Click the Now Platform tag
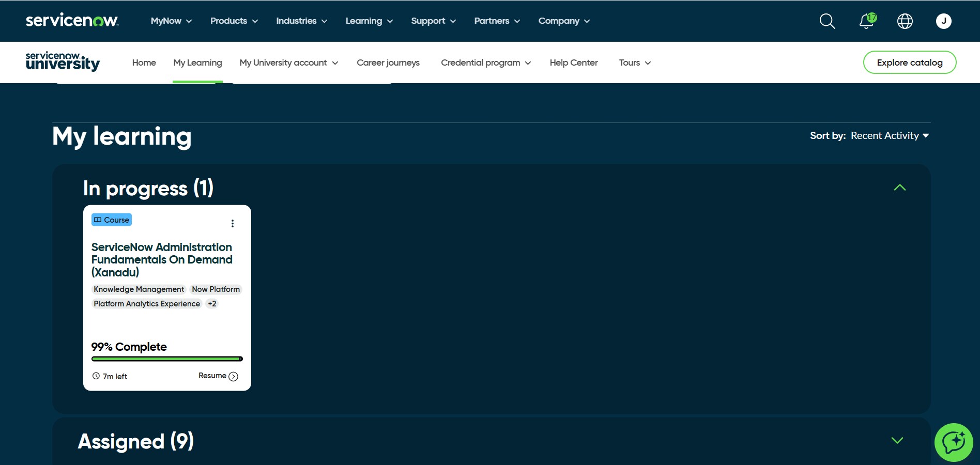Screen dimensions: 980x465 click(x=216, y=289)
